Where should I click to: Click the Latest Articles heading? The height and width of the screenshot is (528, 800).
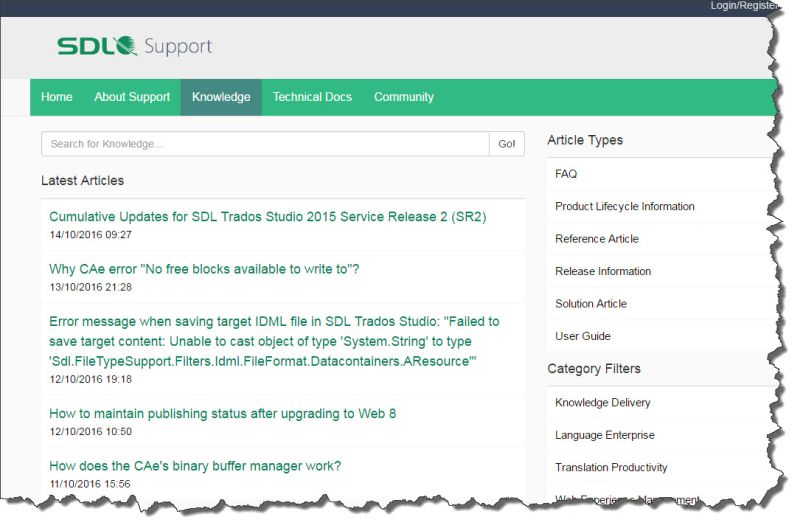click(x=83, y=181)
